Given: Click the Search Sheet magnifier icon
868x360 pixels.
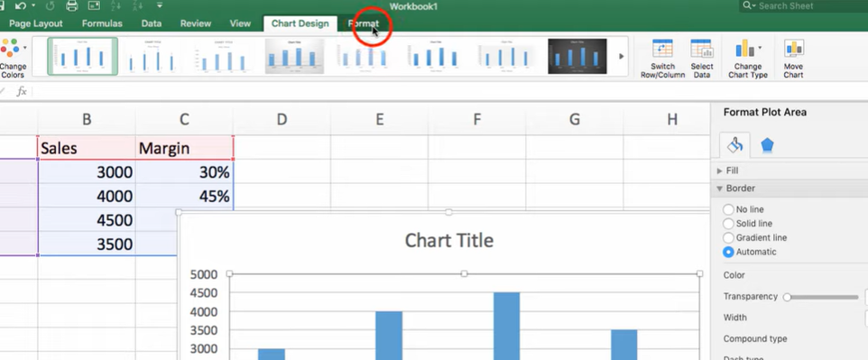Looking at the screenshot, I should [748, 5].
